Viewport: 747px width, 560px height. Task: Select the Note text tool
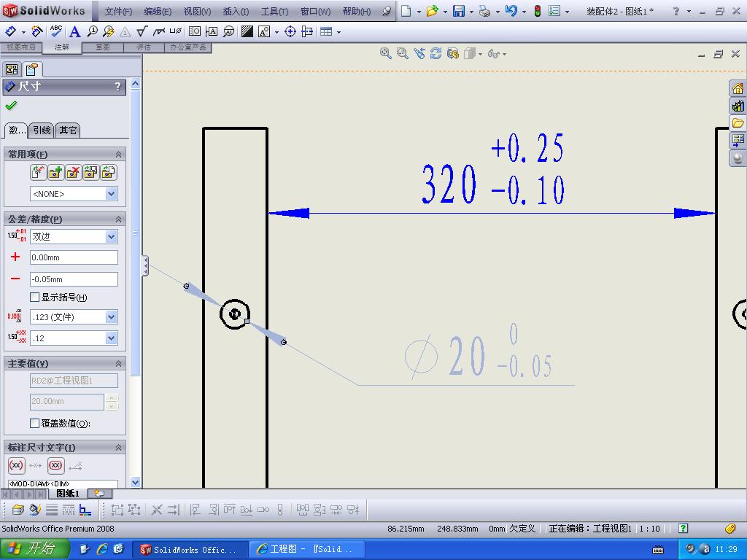(74, 31)
